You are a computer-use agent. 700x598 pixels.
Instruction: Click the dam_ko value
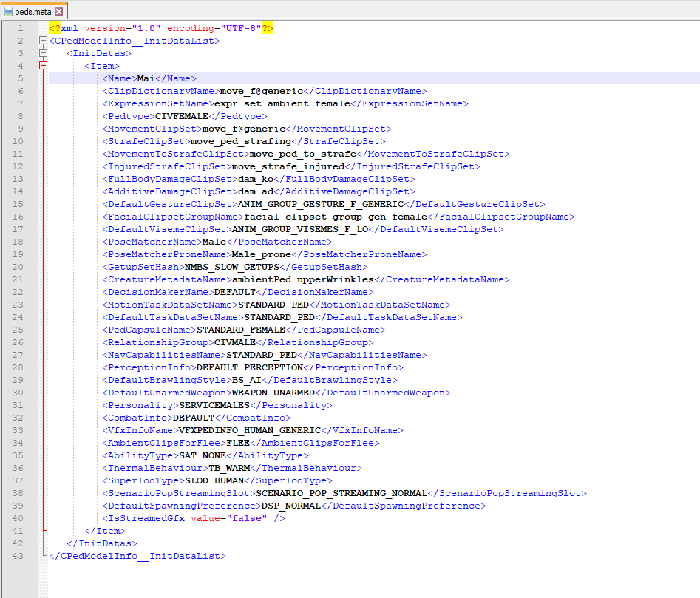[256, 179]
